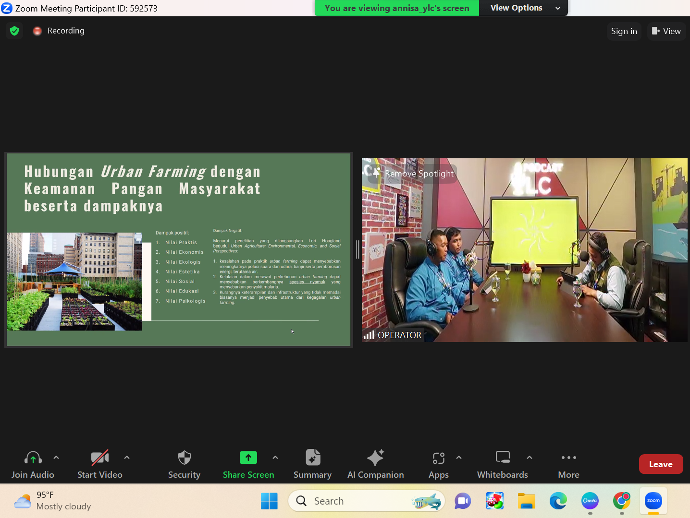
Task: Click the green encryption shield icon
Action: point(14,31)
